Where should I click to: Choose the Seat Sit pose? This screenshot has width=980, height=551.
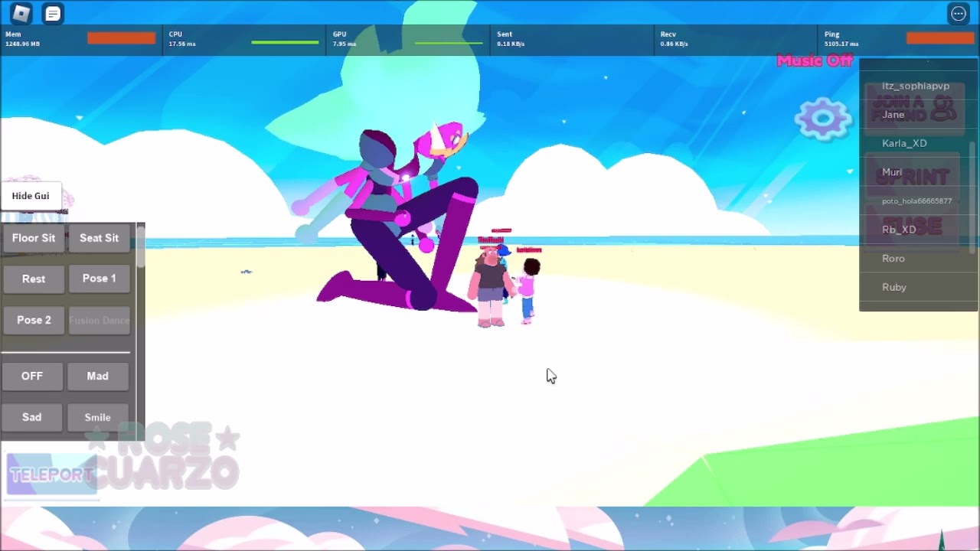tap(99, 238)
